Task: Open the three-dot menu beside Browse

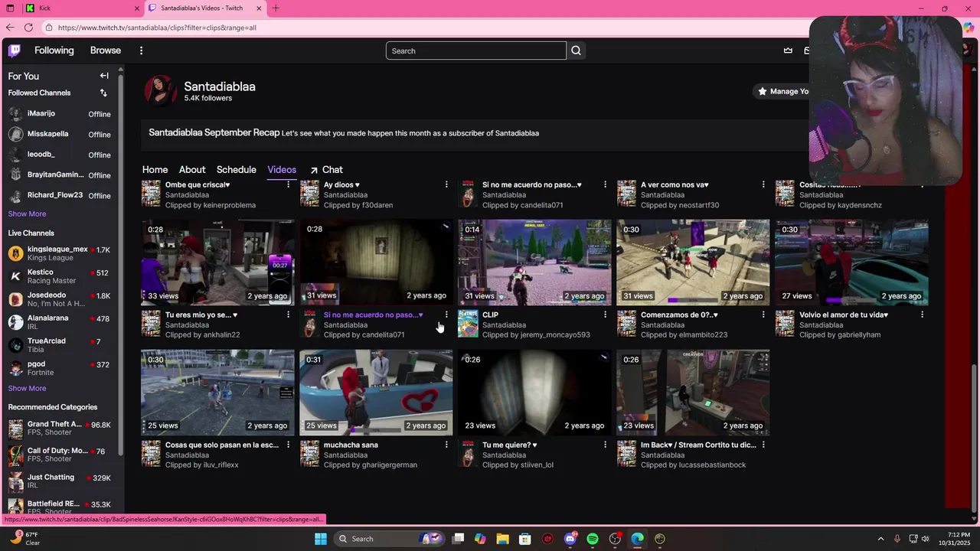Action: [141, 51]
